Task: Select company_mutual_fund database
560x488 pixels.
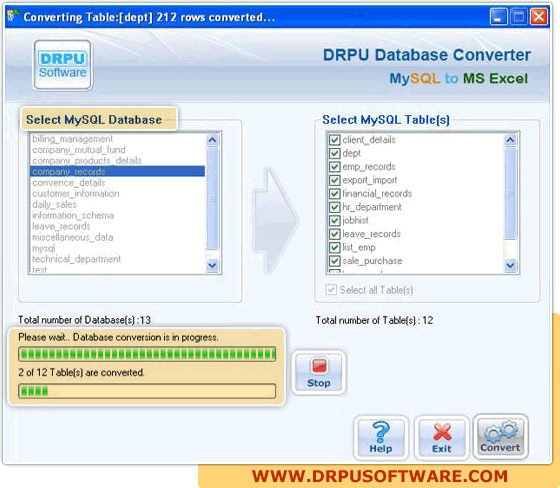Action: [x=118, y=150]
